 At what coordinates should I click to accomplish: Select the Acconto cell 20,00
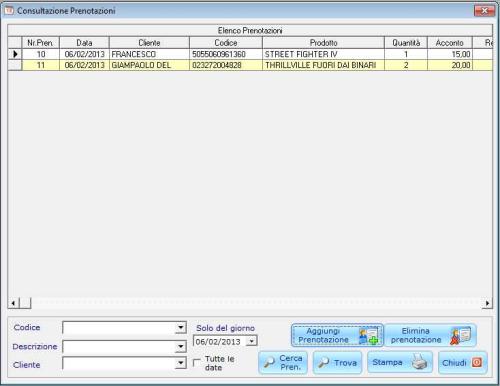450,65
